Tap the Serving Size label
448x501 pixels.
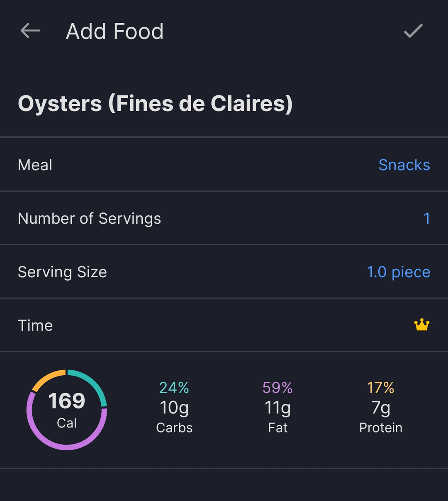(x=62, y=272)
